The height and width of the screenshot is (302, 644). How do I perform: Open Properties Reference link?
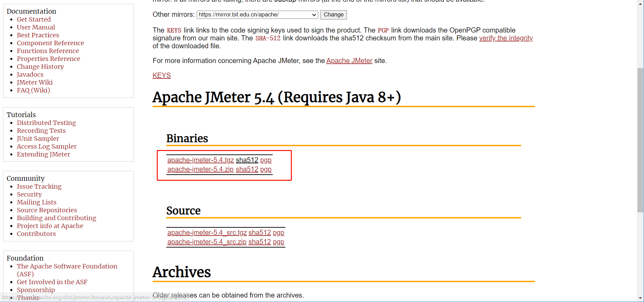49,59
